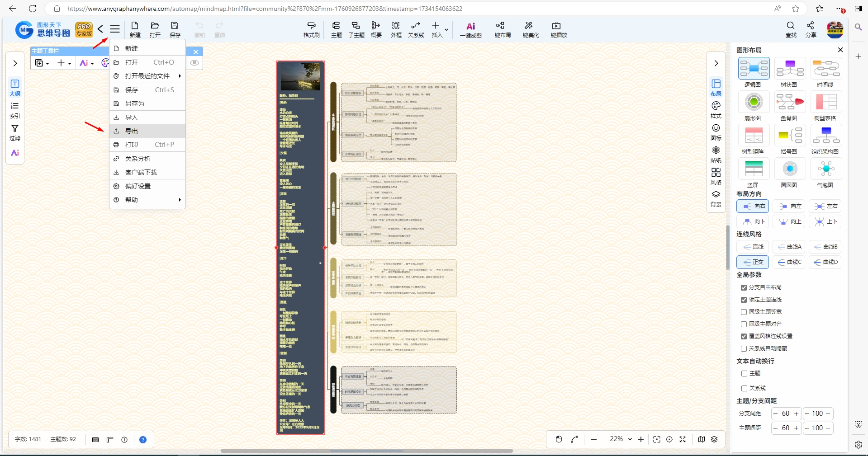Screen dimensions: 868x456
Task: Add a 子主题 subtopic from toolbar
Action: pyautogui.click(x=356, y=29)
